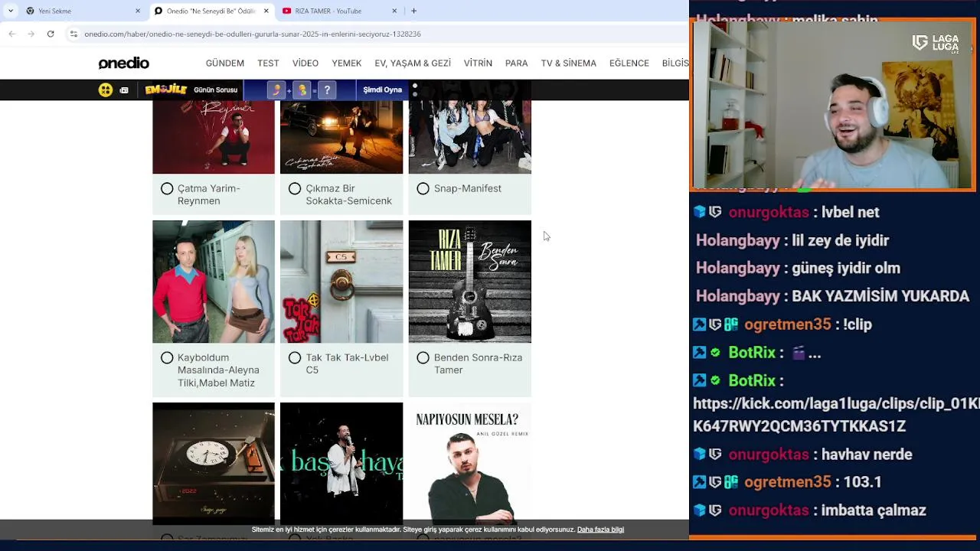Click the Şimdi Oyna button

[x=382, y=90]
